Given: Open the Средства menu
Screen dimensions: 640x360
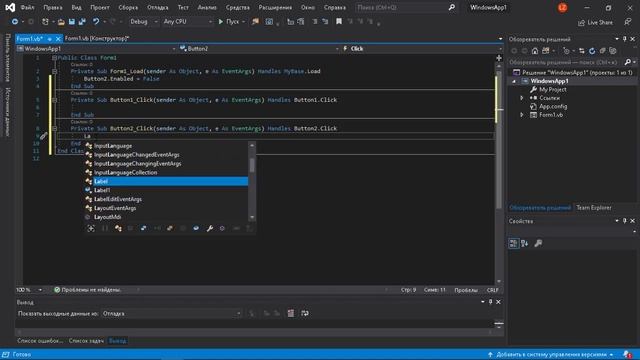Looking at the screenshot, I should click(238, 7).
